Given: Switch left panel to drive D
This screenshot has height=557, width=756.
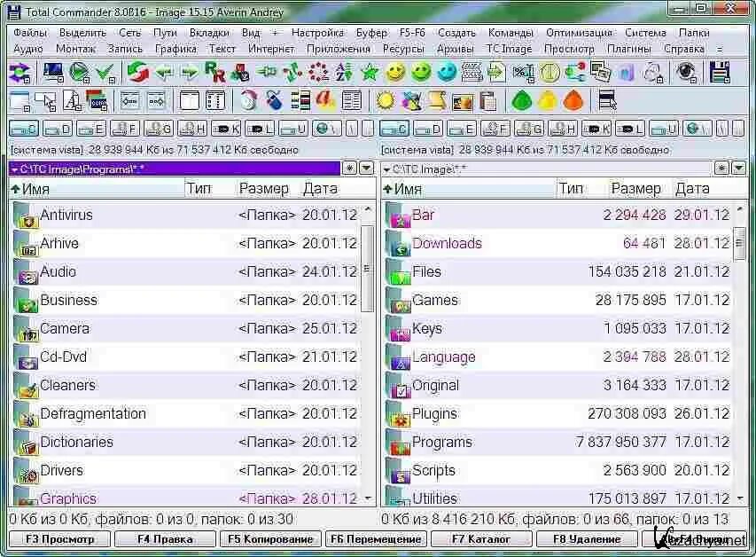Looking at the screenshot, I should 58,129.
